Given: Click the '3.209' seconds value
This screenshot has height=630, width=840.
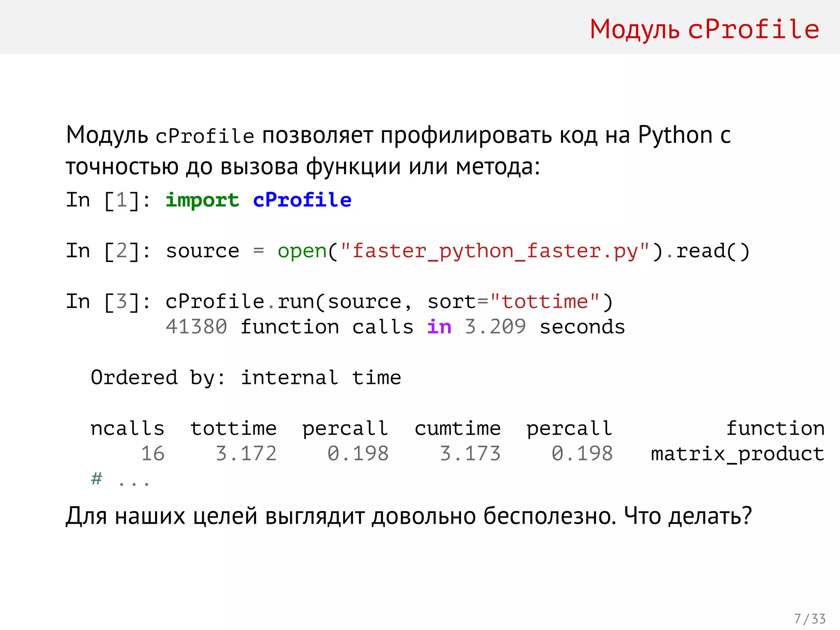Looking at the screenshot, I should (x=495, y=327).
